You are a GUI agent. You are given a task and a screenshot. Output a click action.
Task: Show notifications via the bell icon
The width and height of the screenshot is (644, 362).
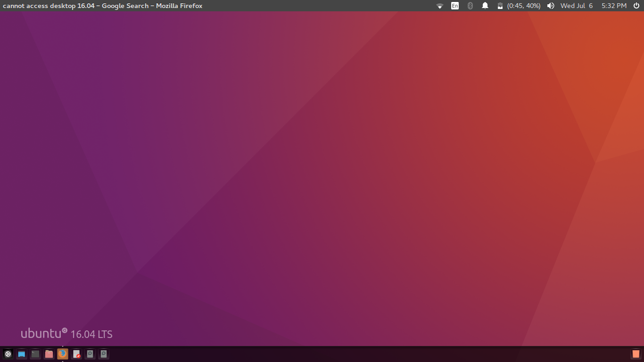pos(485,6)
